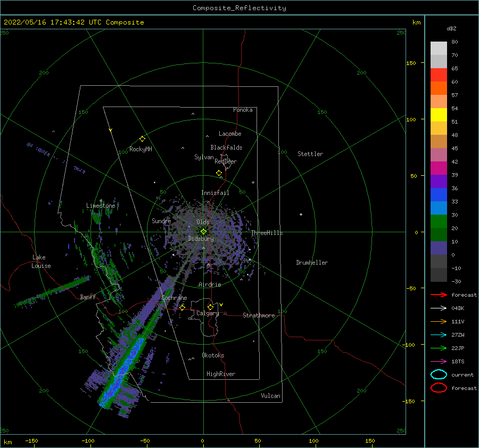Click the Cochrane city label
479x448 pixels.
[174, 298]
